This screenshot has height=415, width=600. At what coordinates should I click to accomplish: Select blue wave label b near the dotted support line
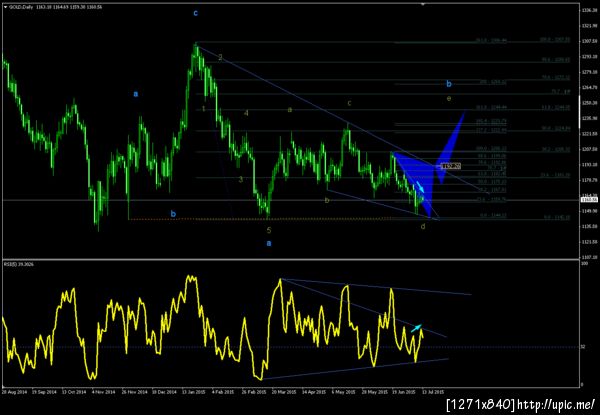point(173,214)
